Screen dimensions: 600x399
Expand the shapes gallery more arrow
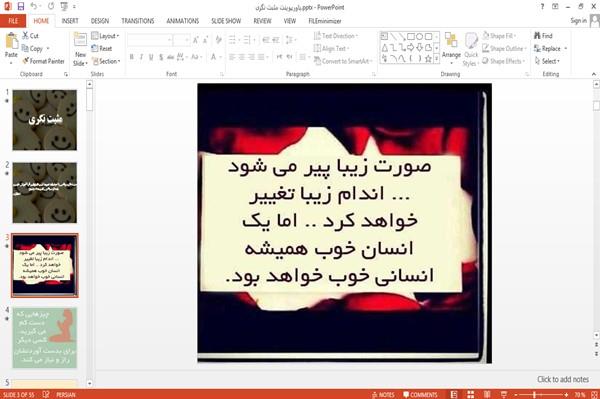tap(436, 59)
